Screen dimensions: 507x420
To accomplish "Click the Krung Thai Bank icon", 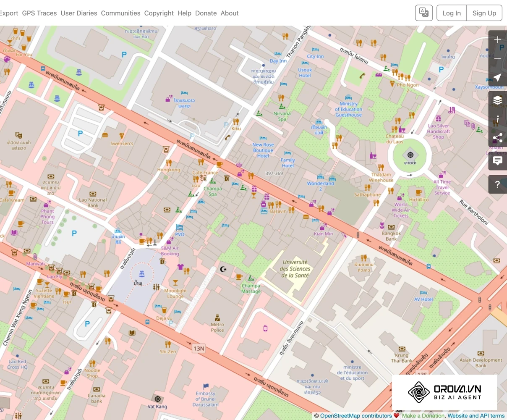I will 402,349.
